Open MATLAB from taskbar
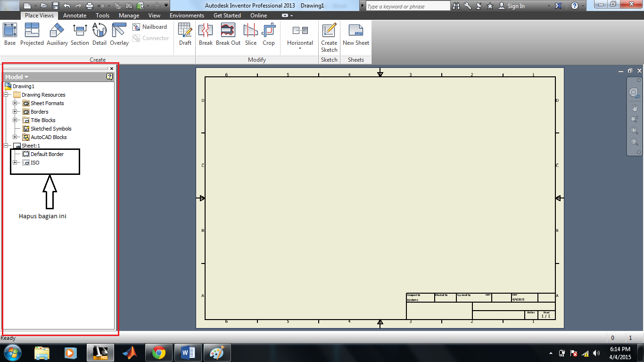Image resolution: width=644 pixels, height=362 pixels. point(129,353)
